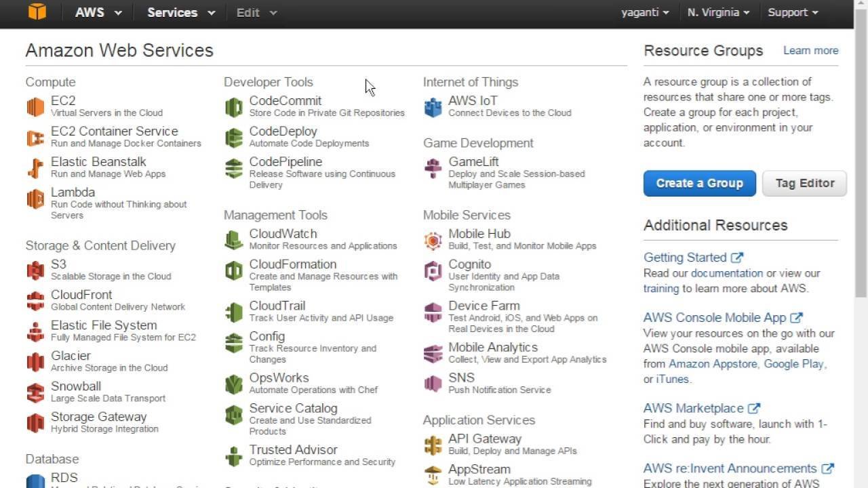Open the CloudWatch service name link
Image resolution: width=868 pixels, height=488 pixels.
(283, 234)
